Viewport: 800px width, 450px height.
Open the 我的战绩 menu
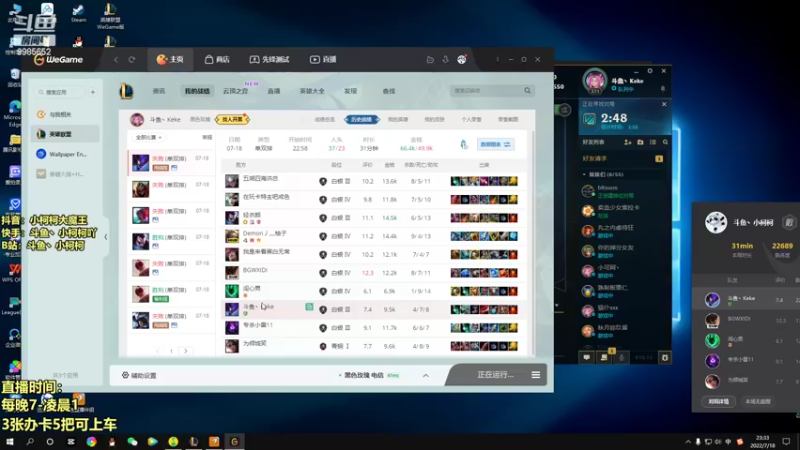pos(197,91)
